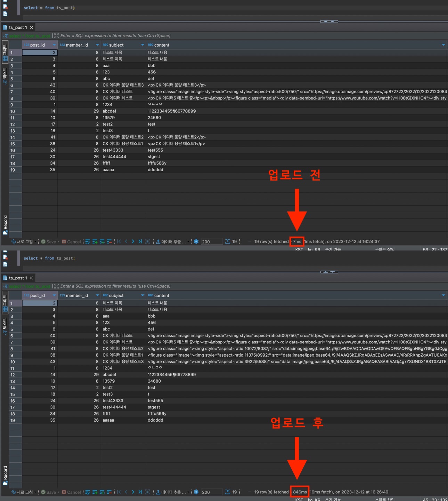Open post_id column filter dropdown in 16:24:37 panel
The width and height of the screenshot is (448, 501).
(x=54, y=45)
